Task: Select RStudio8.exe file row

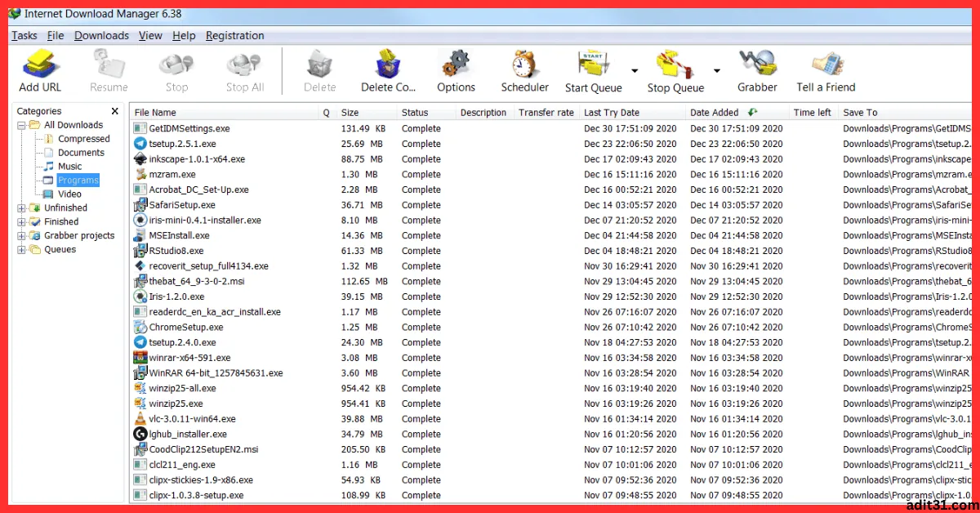Action: point(552,251)
